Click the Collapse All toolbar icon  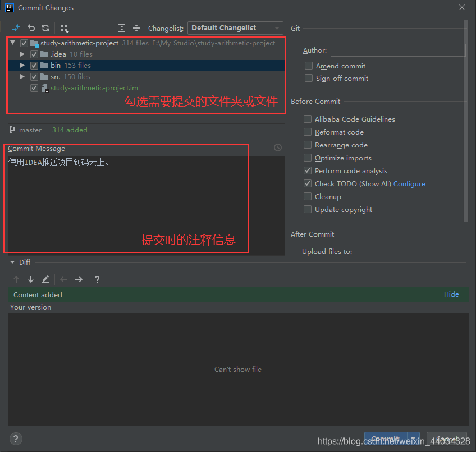tap(136, 28)
